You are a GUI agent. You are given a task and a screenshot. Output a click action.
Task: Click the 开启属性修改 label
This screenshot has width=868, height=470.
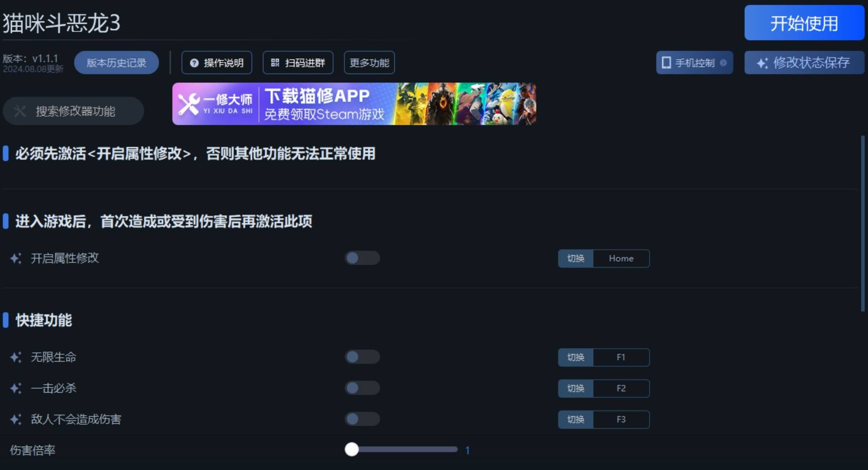point(65,258)
